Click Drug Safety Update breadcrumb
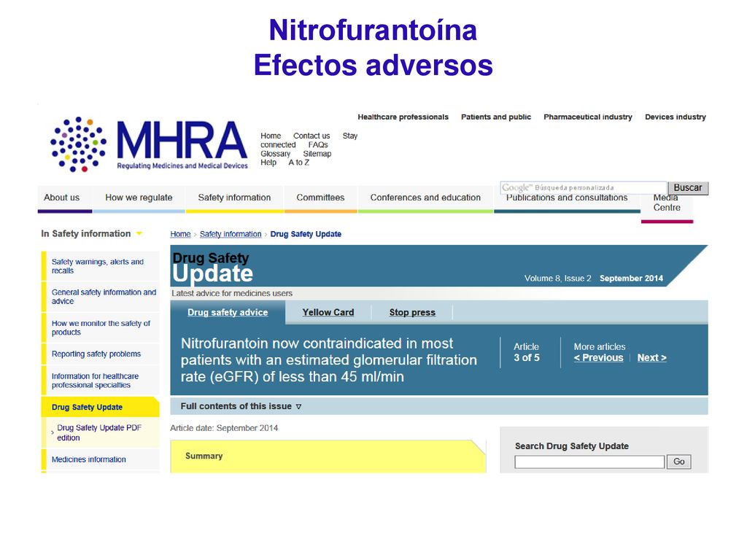Viewport: 747px width, 560px height. click(306, 234)
